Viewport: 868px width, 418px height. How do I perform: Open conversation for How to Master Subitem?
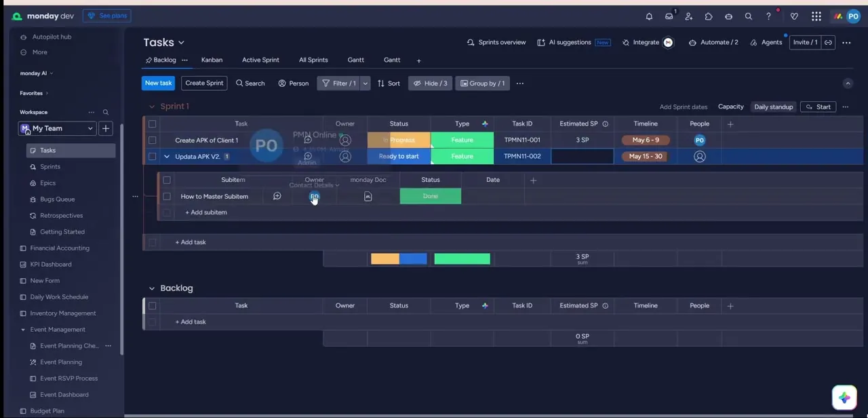pyautogui.click(x=277, y=196)
